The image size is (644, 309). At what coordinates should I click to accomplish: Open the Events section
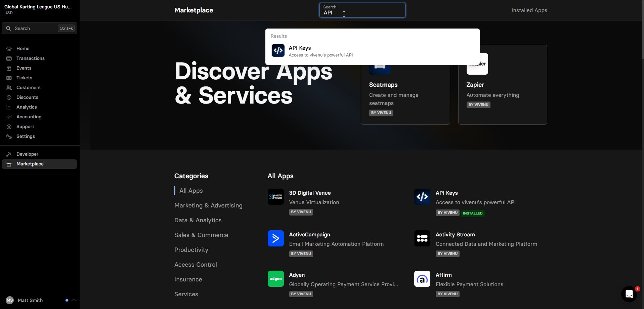point(39,68)
